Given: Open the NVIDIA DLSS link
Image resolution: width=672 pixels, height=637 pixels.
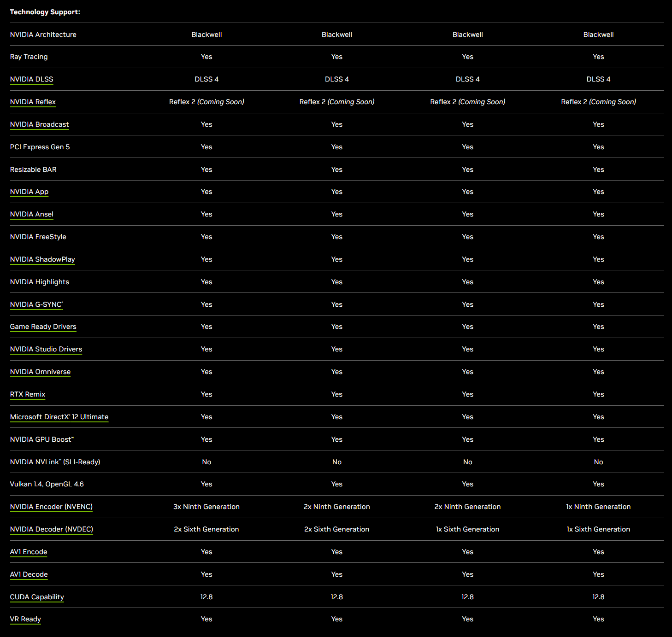Looking at the screenshot, I should [x=31, y=79].
